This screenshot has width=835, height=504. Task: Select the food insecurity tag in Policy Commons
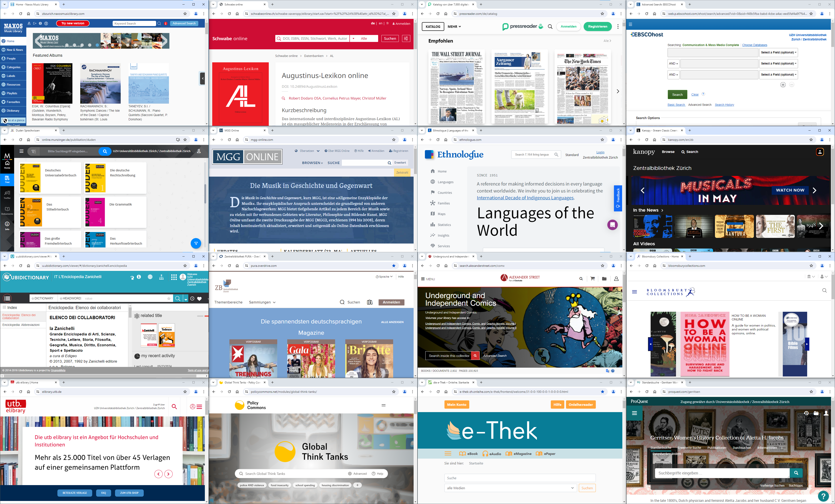tap(280, 485)
